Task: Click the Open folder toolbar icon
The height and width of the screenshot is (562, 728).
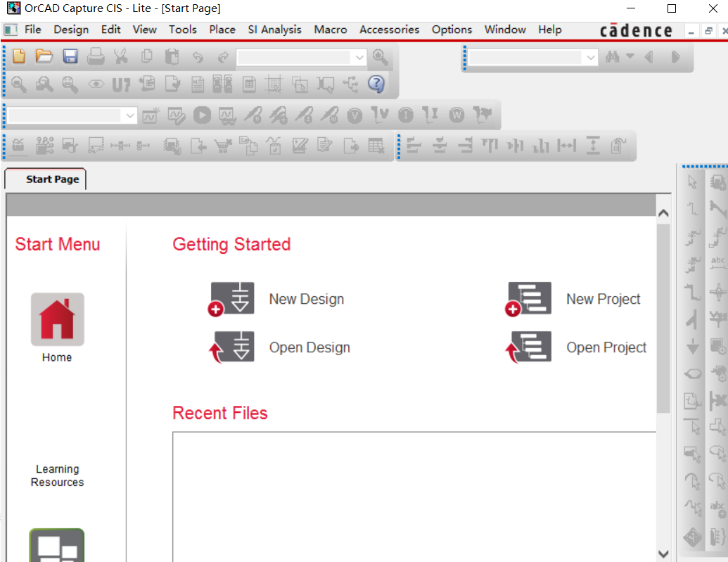Action: pyautogui.click(x=44, y=57)
